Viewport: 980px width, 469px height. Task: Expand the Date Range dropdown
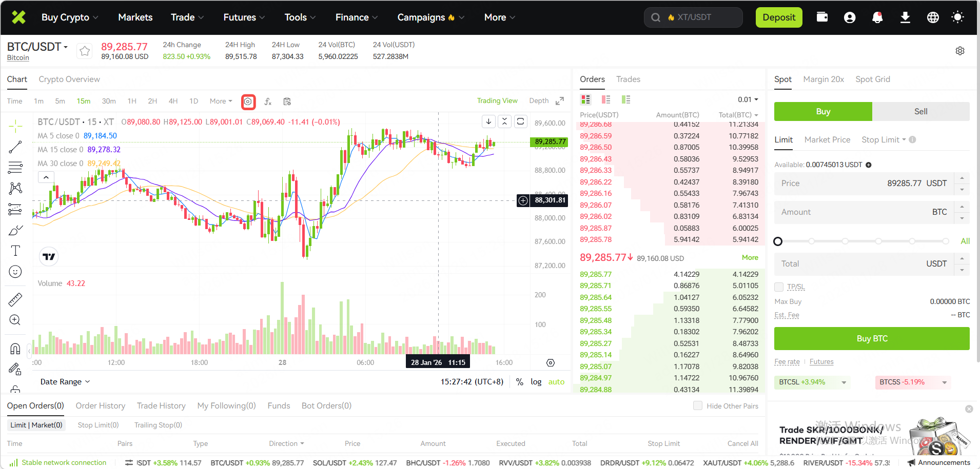[x=65, y=382]
